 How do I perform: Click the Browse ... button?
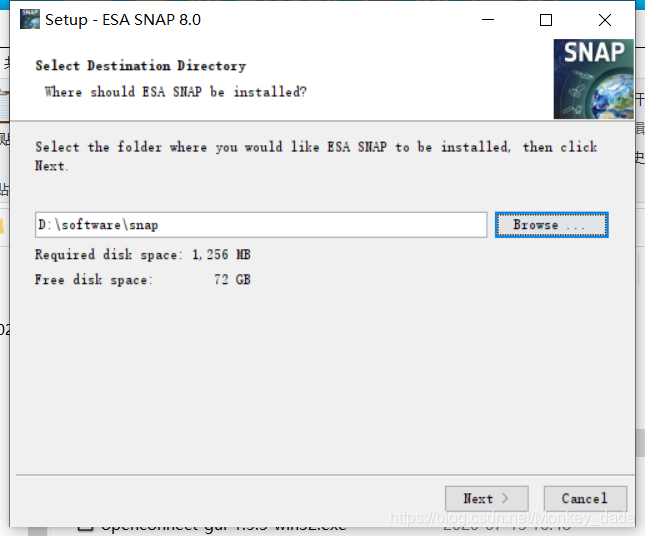pyautogui.click(x=552, y=225)
